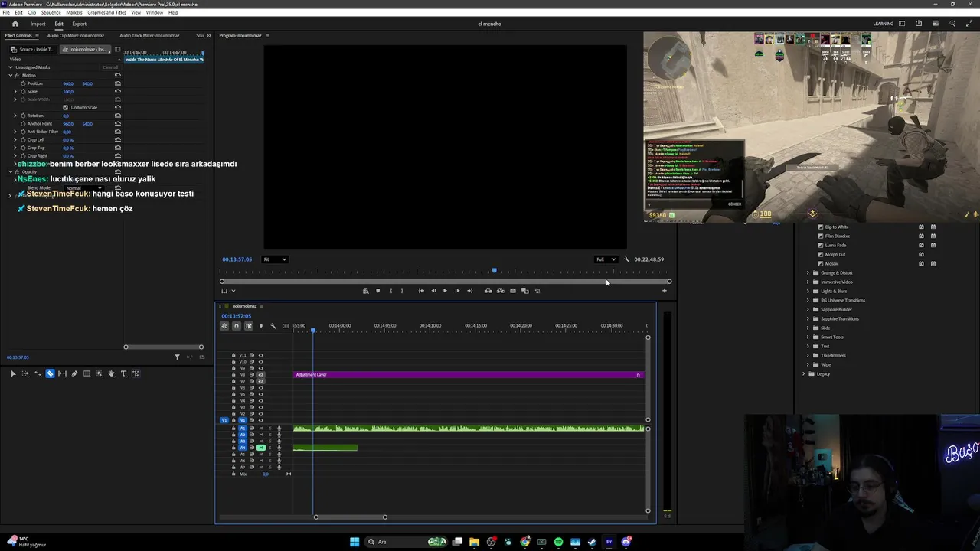Open the Markers menu
The image size is (980, 551).
[74, 12]
